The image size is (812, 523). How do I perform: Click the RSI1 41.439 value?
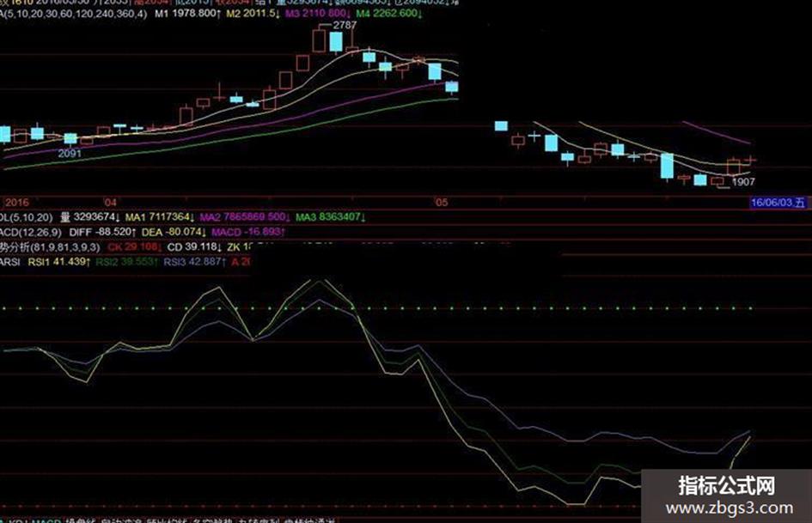coord(59,262)
